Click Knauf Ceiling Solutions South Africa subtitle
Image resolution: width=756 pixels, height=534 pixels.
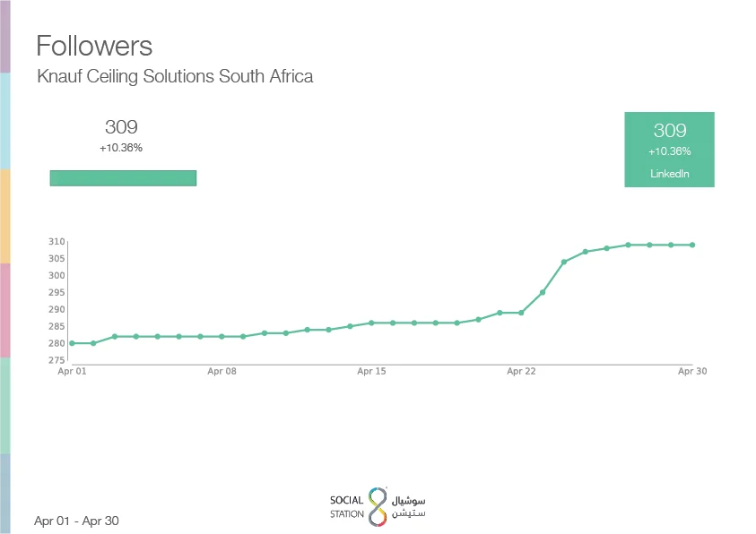coord(175,76)
